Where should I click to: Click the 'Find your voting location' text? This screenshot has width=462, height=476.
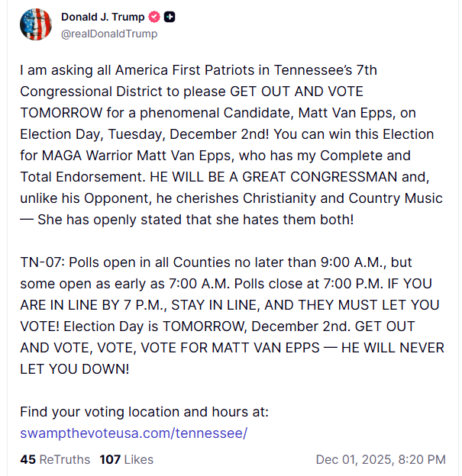(144, 412)
